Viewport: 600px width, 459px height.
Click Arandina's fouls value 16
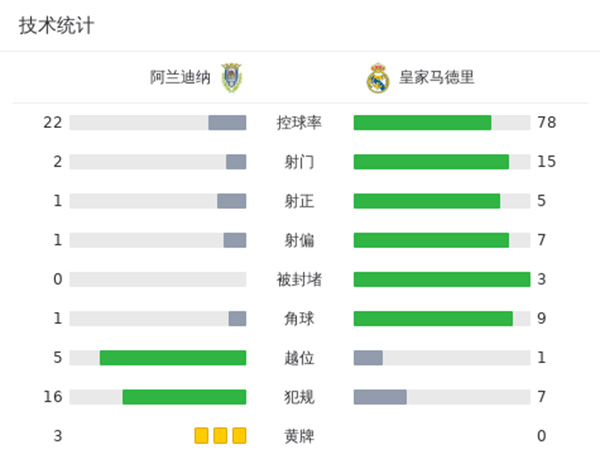pos(53,397)
